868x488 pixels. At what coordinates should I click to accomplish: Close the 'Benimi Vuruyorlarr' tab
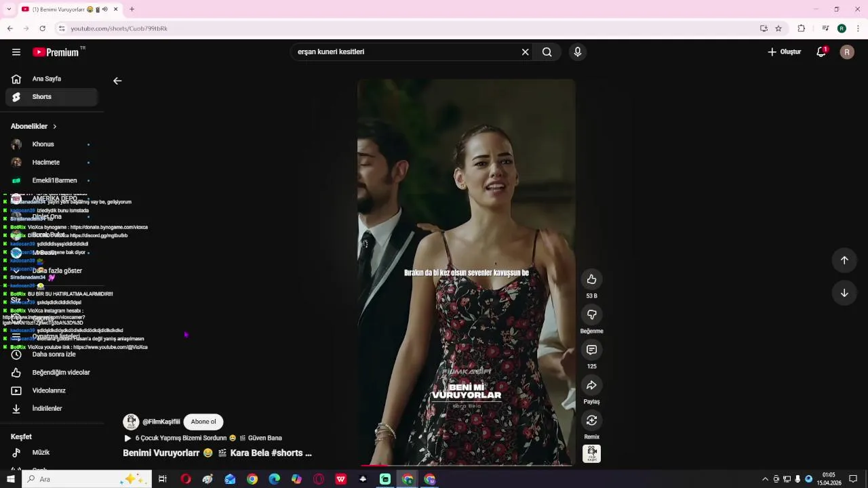click(116, 9)
